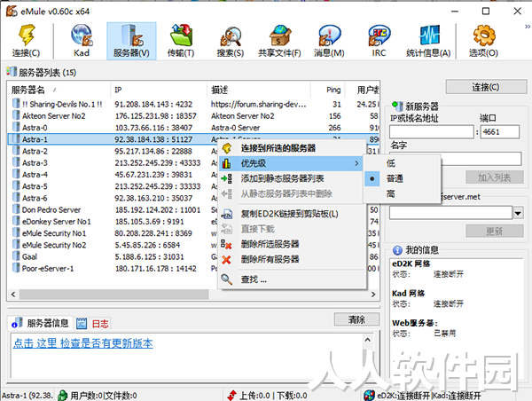Viewport: 532px width, 401px height.
Task: Click the My Info blue info icon
Action: [397, 250]
